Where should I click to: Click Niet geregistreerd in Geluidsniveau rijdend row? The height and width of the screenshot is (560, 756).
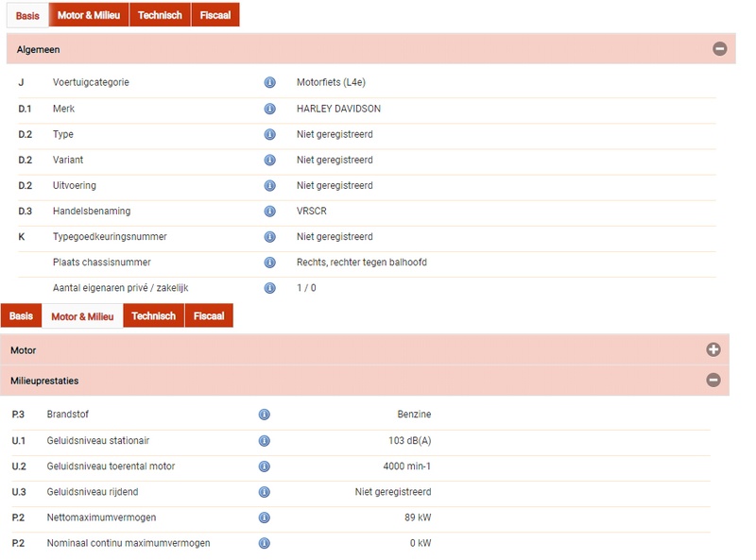[393, 492]
